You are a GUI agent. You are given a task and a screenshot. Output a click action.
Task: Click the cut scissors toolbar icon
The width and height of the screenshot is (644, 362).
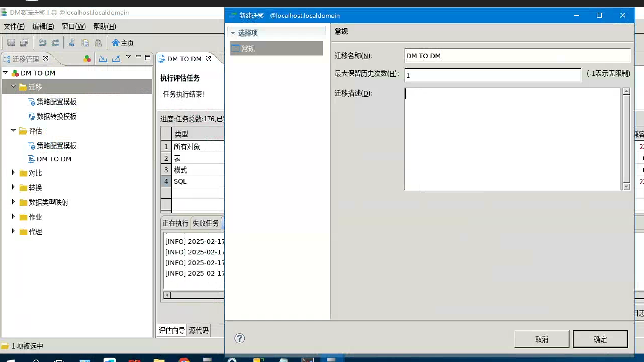pos(71,43)
